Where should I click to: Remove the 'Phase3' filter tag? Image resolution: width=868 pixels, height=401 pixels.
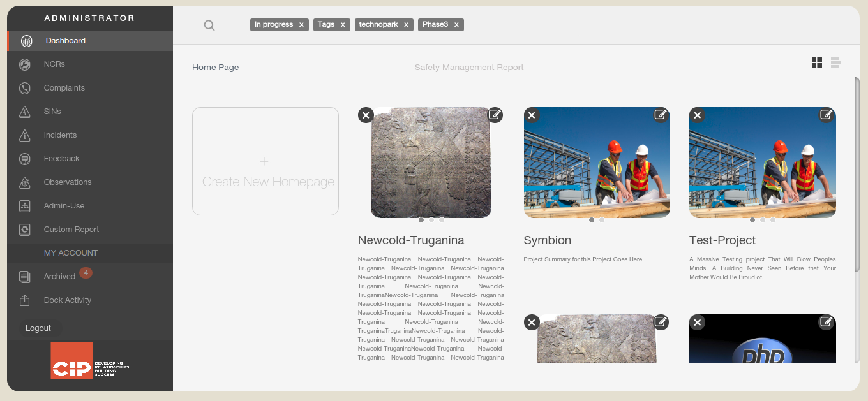coord(456,25)
